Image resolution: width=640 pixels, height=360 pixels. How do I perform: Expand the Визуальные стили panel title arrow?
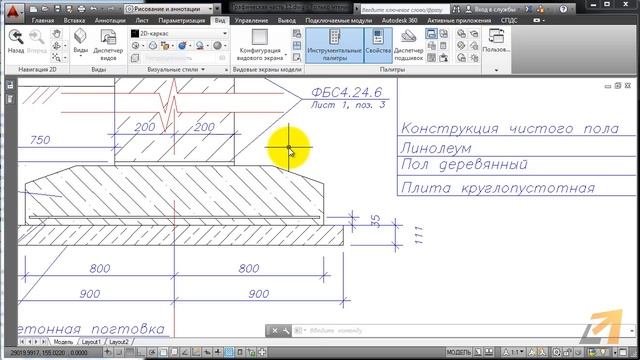pos(203,70)
